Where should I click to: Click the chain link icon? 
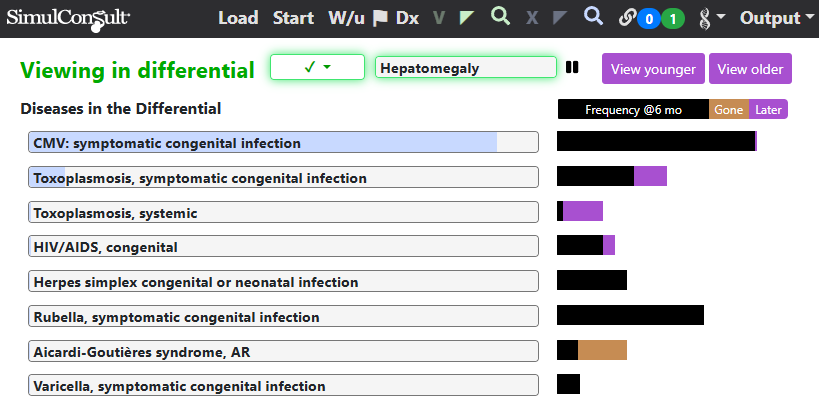point(626,19)
